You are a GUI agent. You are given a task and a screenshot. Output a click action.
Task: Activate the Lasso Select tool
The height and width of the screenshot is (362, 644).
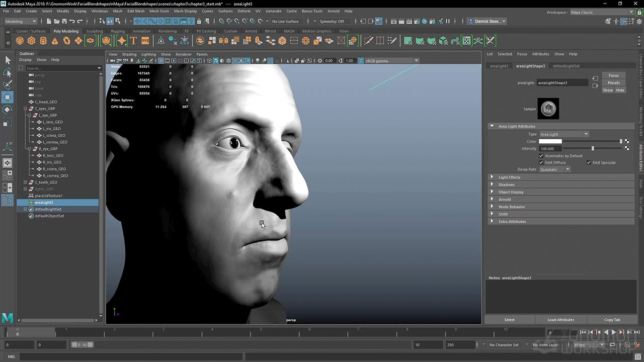point(8,72)
